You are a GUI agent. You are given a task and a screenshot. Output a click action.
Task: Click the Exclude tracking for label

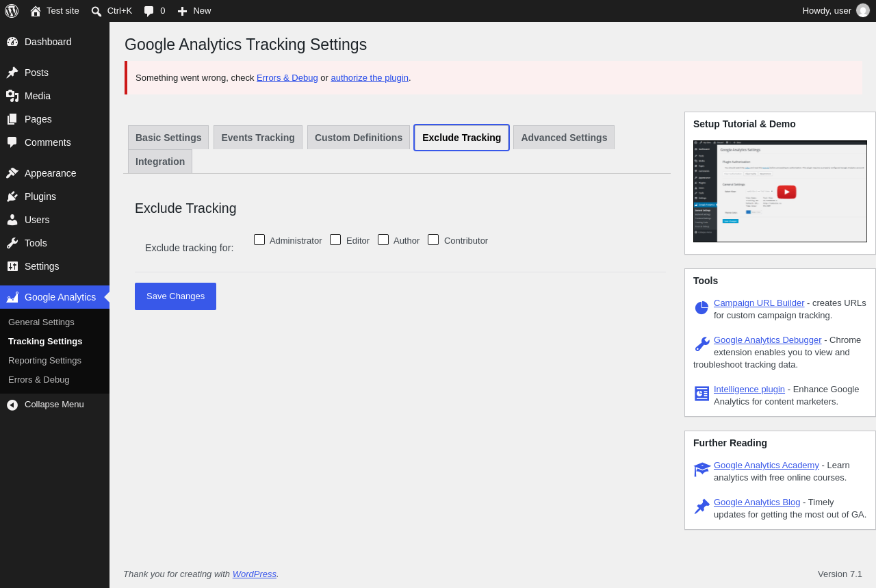[x=190, y=248]
